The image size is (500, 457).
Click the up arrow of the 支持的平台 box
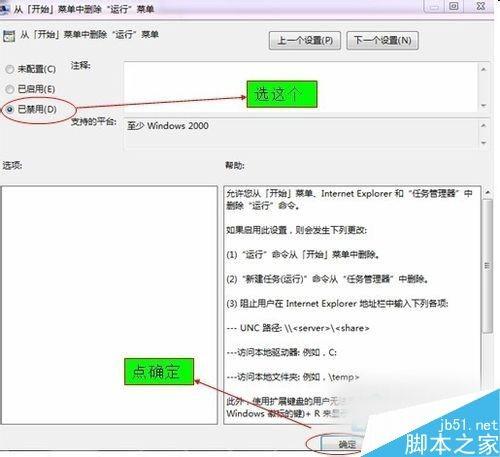pos(484,125)
